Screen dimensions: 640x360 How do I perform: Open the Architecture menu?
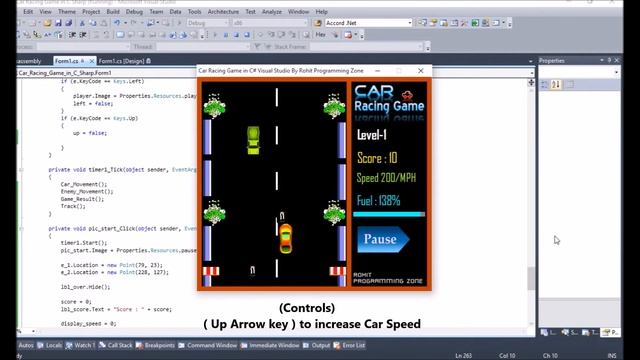click(x=223, y=11)
